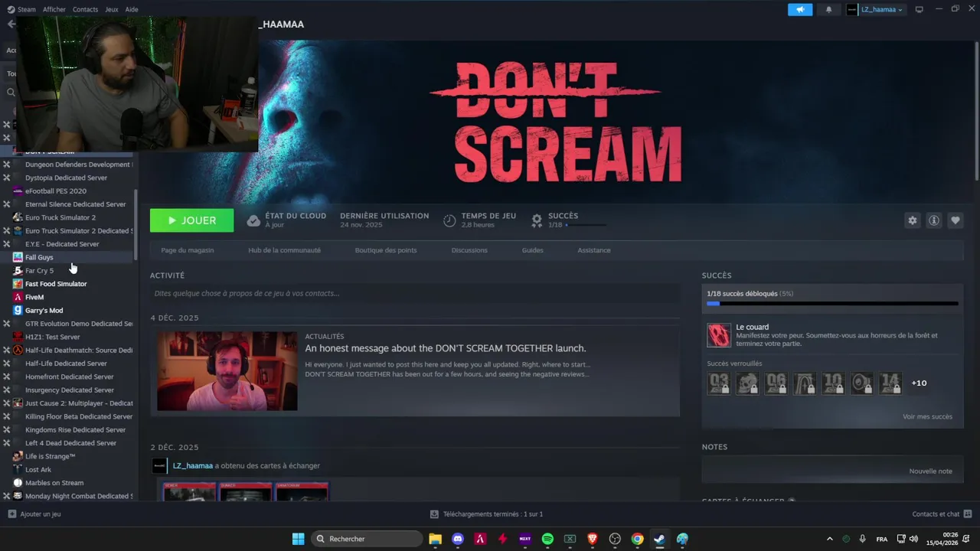The width and height of the screenshot is (980, 551).
Task: Open Spotify from the taskbar
Action: 547,539
